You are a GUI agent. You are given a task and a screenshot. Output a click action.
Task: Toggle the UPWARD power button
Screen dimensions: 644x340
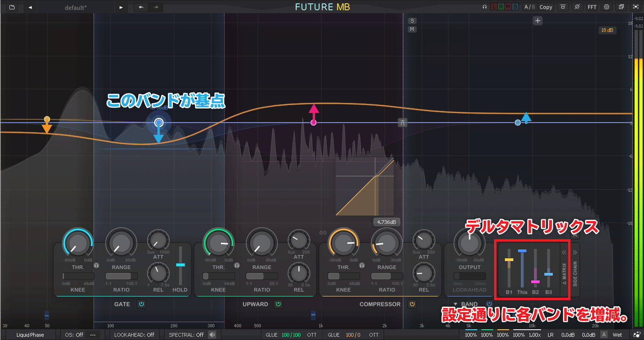[x=278, y=304]
